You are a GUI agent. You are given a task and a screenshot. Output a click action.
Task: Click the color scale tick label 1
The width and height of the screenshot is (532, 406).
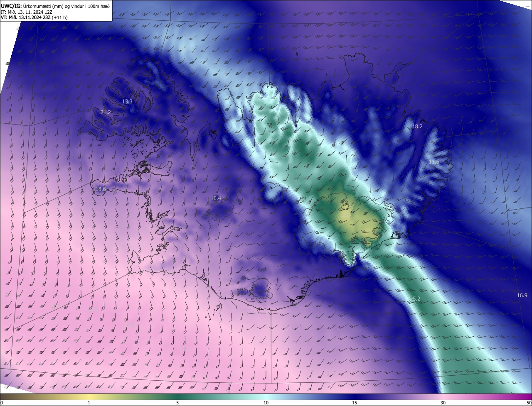click(x=89, y=403)
